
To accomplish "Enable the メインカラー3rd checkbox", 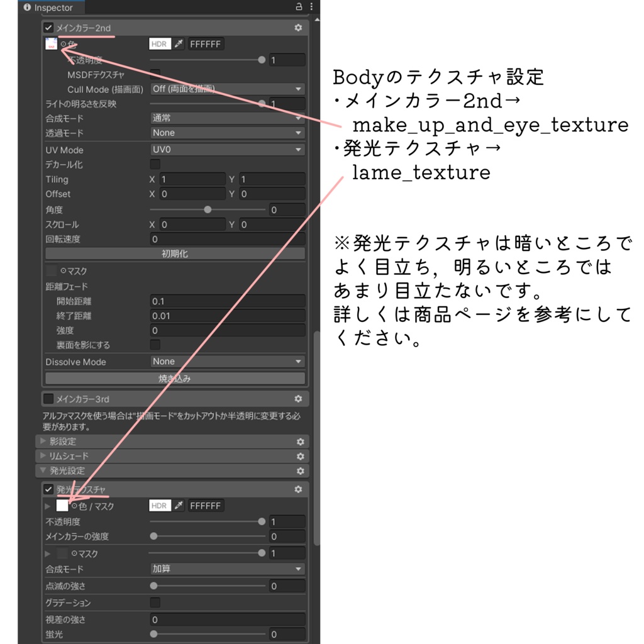I will [x=48, y=399].
